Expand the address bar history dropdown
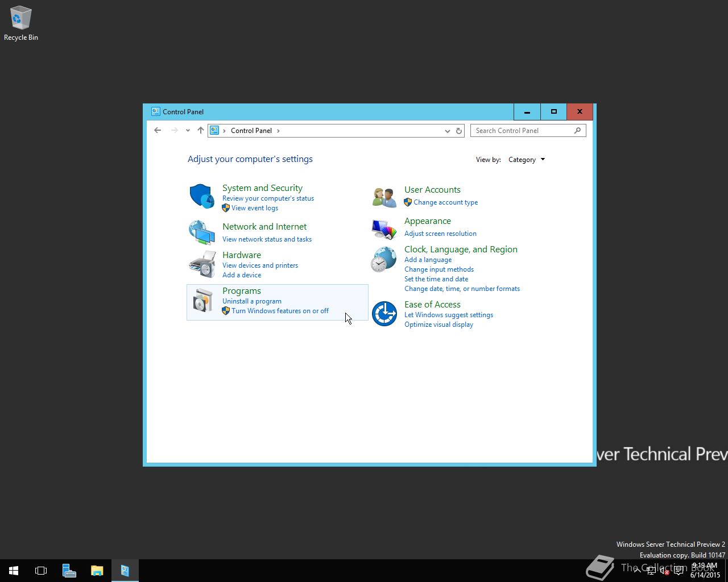The height and width of the screenshot is (582, 728). (x=447, y=131)
